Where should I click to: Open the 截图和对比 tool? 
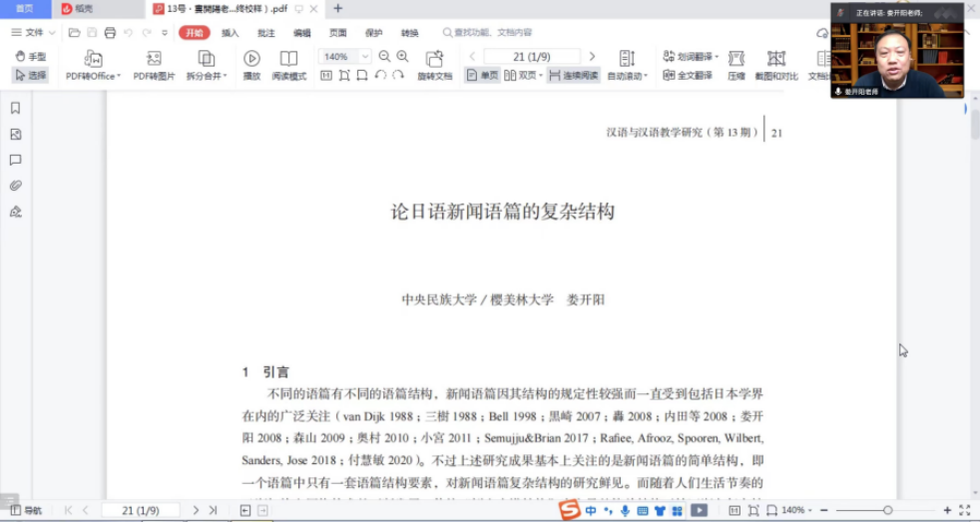(775, 59)
